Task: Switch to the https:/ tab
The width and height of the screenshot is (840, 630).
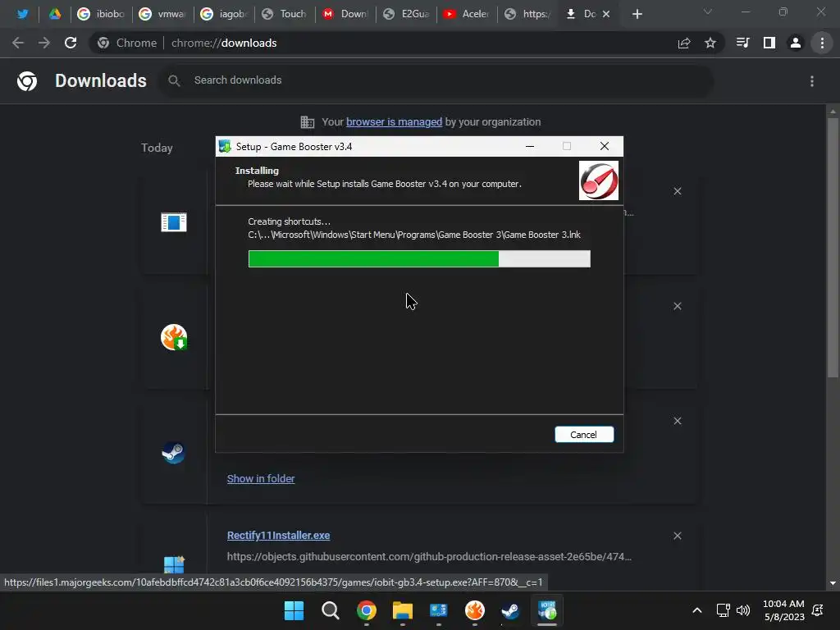Action: 527,14
